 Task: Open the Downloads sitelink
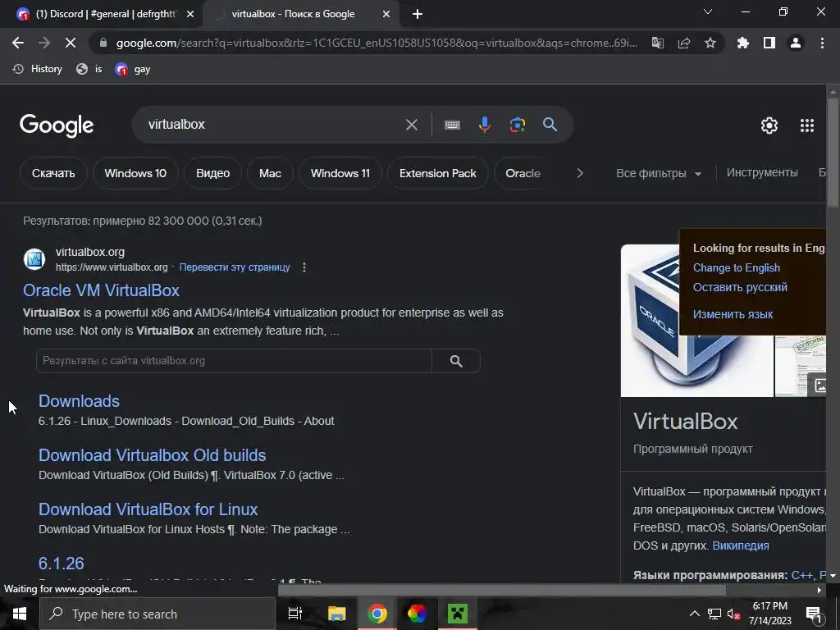79,401
